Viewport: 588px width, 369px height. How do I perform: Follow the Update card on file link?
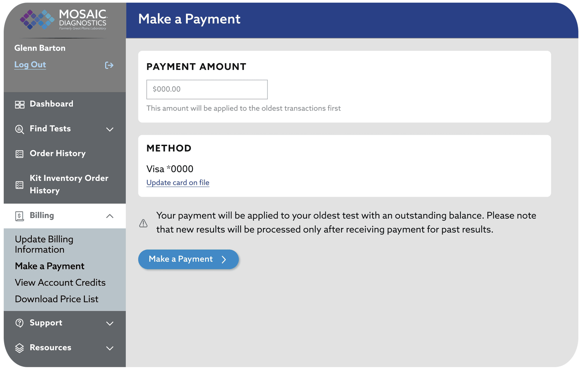[178, 183]
